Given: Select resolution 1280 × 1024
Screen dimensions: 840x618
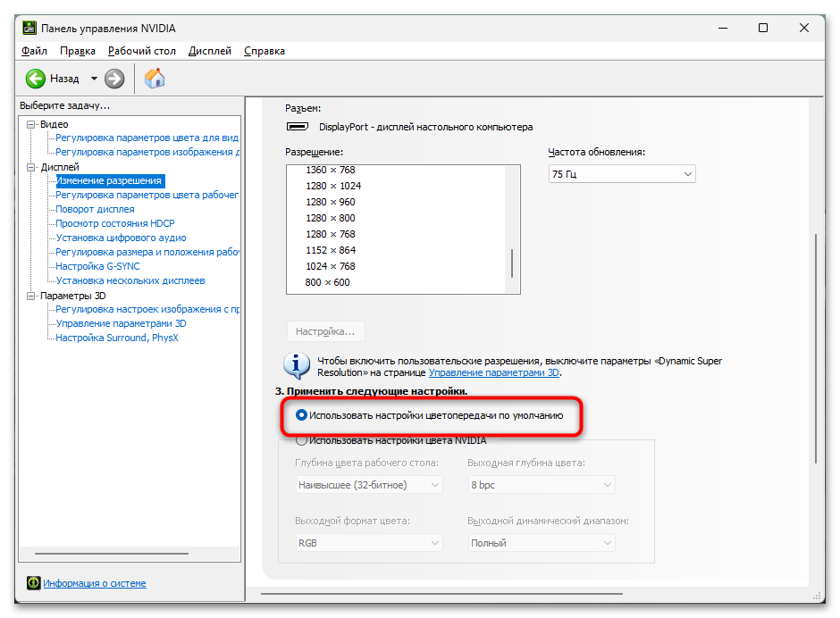Looking at the screenshot, I should tap(333, 186).
